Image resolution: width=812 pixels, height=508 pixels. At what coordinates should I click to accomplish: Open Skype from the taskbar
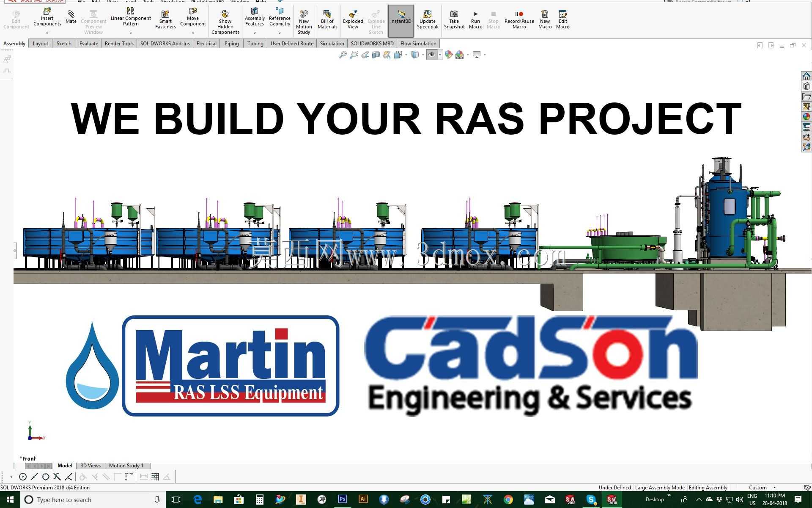pos(591,500)
